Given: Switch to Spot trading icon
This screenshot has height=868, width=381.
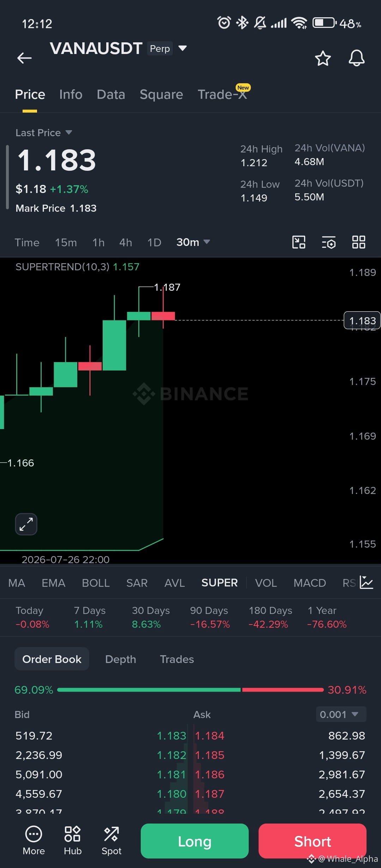Looking at the screenshot, I should [111, 841].
